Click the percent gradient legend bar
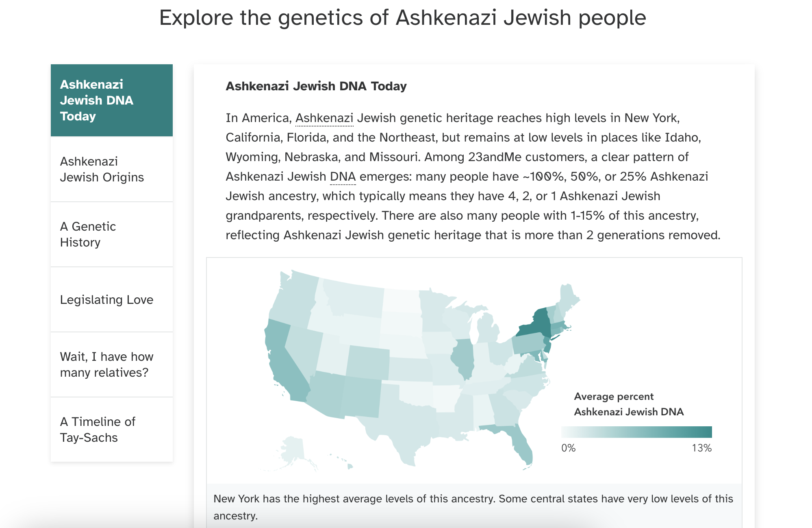The height and width of the screenshot is (528, 812). pyautogui.click(x=636, y=432)
